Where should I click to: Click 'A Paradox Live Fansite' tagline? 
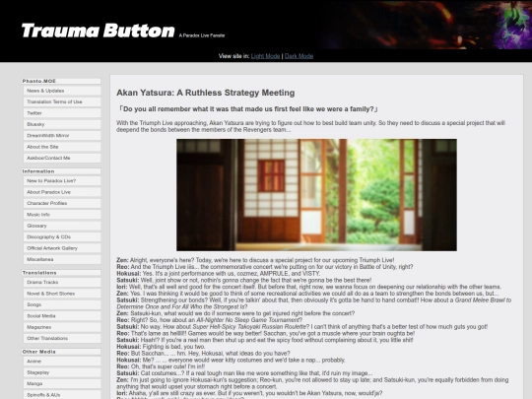click(x=202, y=35)
